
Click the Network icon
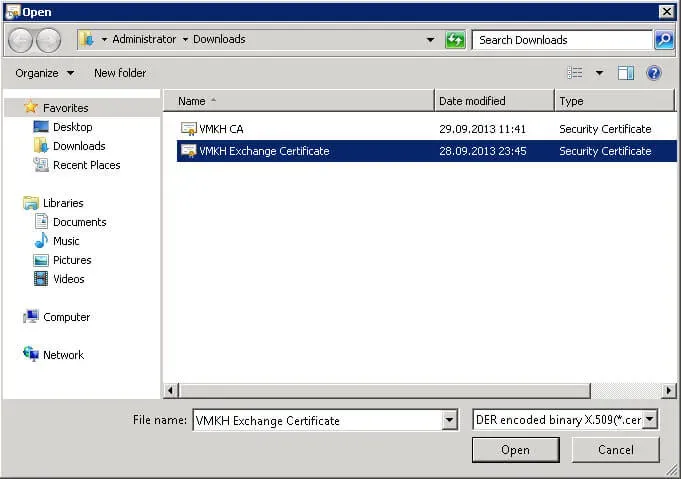click(x=31, y=354)
